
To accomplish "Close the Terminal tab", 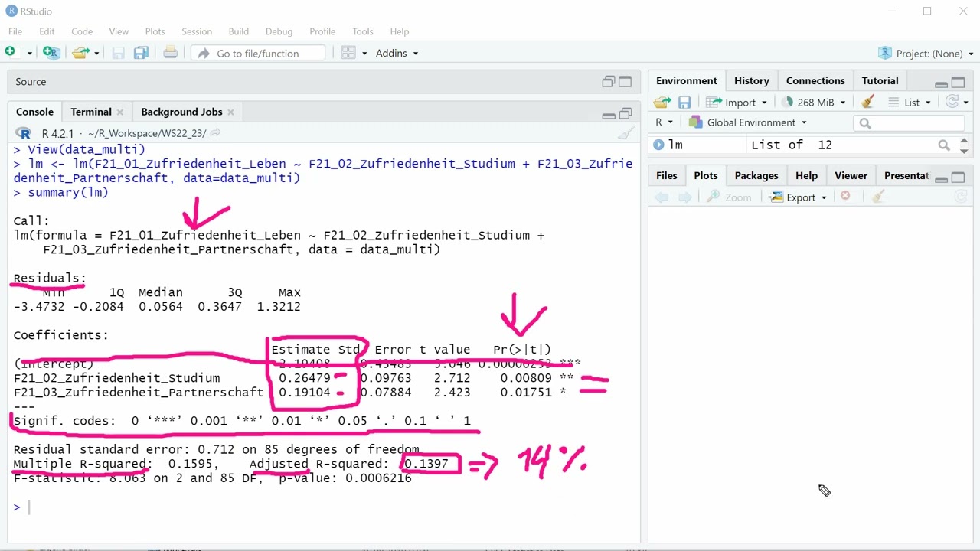I will pos(119,112).
